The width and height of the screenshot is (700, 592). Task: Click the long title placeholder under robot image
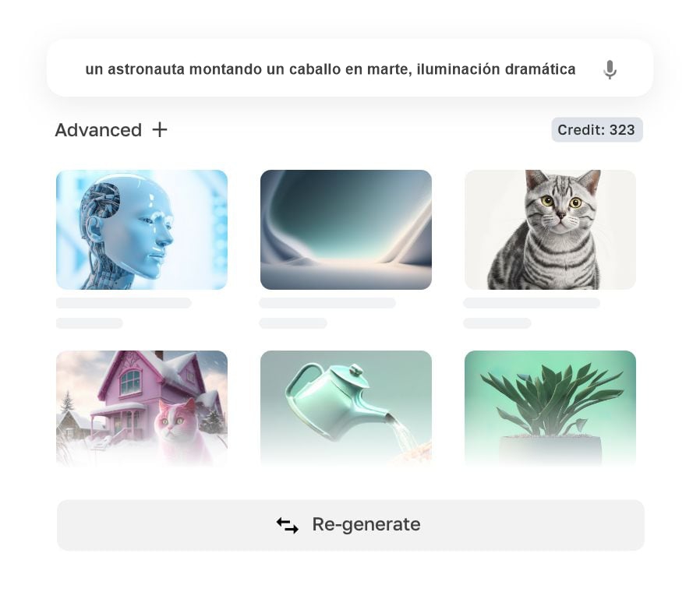(x=124, y=303)
